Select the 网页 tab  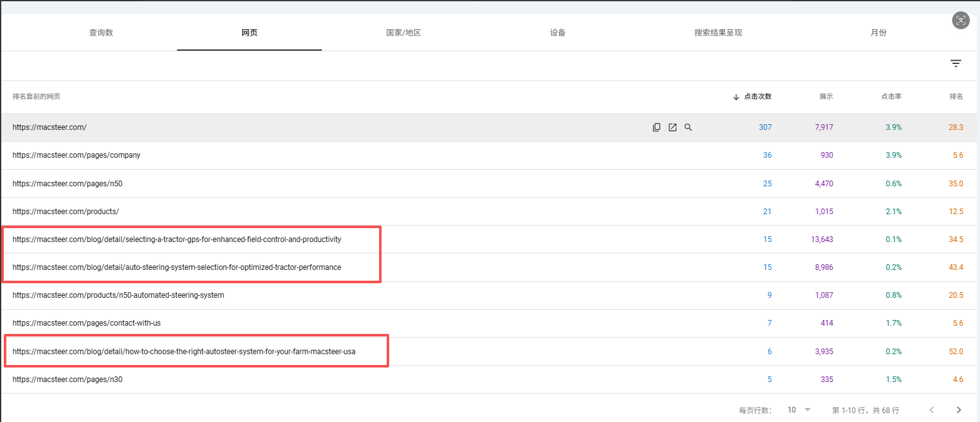pyautogui.click(x=250, y=33)
